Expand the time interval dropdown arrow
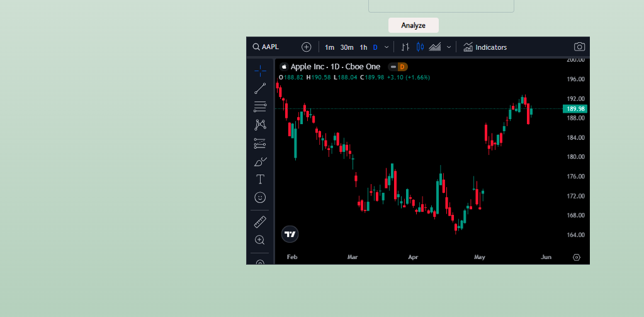This screenshot has width=644, height=317. [387, 47]
